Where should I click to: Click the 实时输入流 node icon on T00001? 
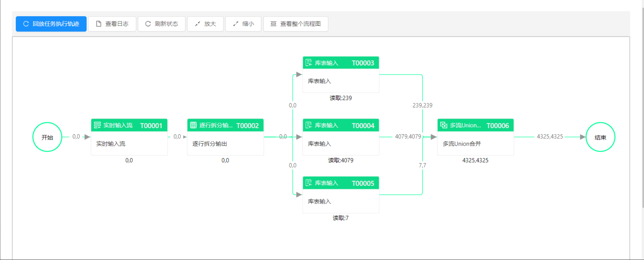click(x=97, y=125)
